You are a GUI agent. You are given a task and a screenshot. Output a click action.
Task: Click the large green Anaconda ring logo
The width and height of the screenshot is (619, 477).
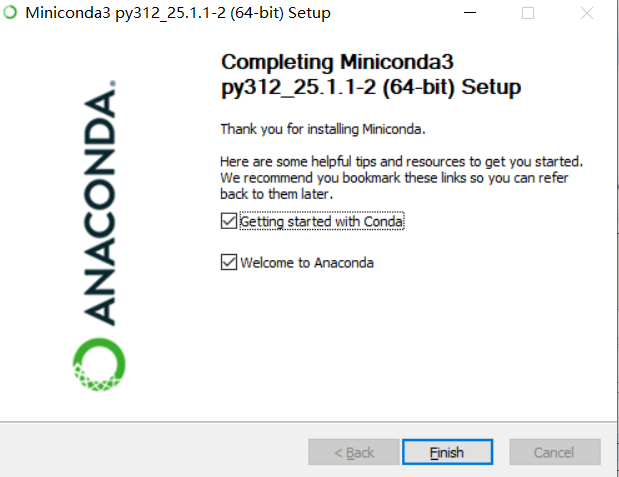click(99, 364)
